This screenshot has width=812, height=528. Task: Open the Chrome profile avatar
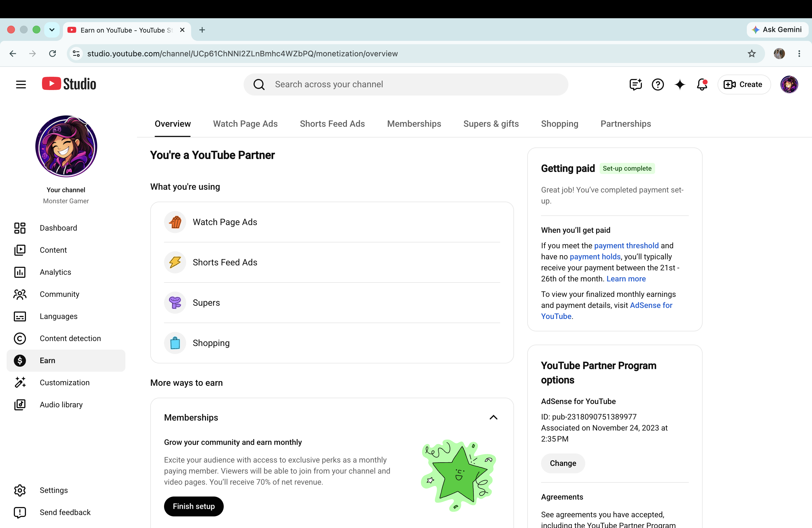click(x=779, y=54)
